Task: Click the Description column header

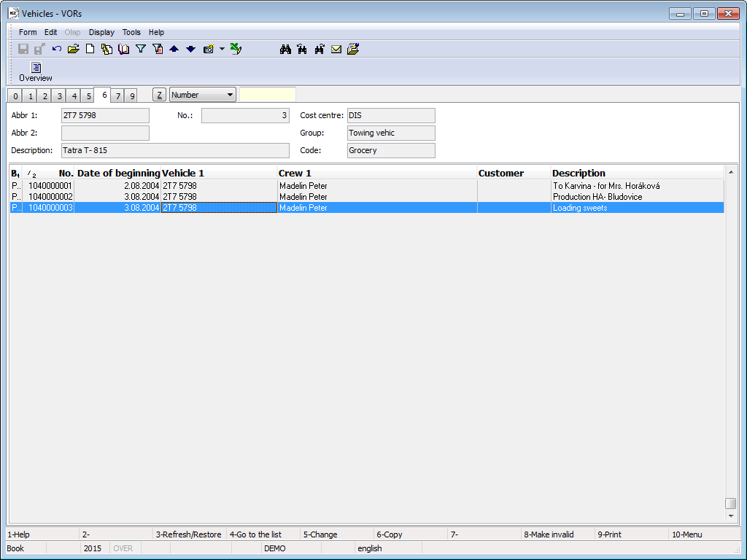Action: click(638, 174)
